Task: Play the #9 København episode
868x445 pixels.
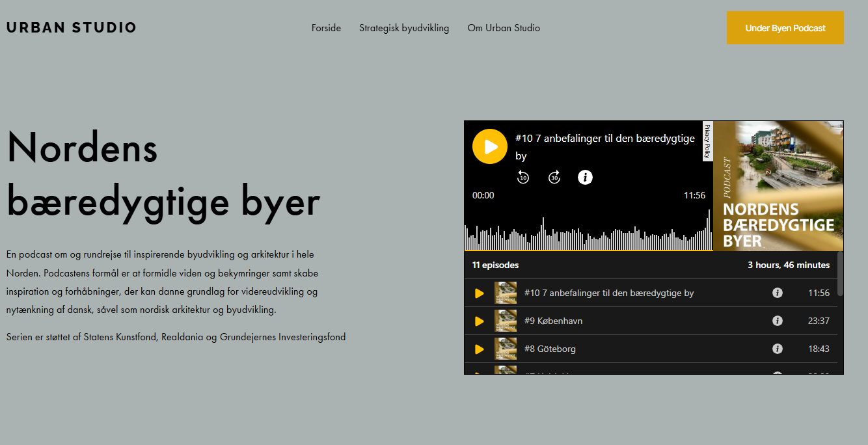Action: coord(480,321)
